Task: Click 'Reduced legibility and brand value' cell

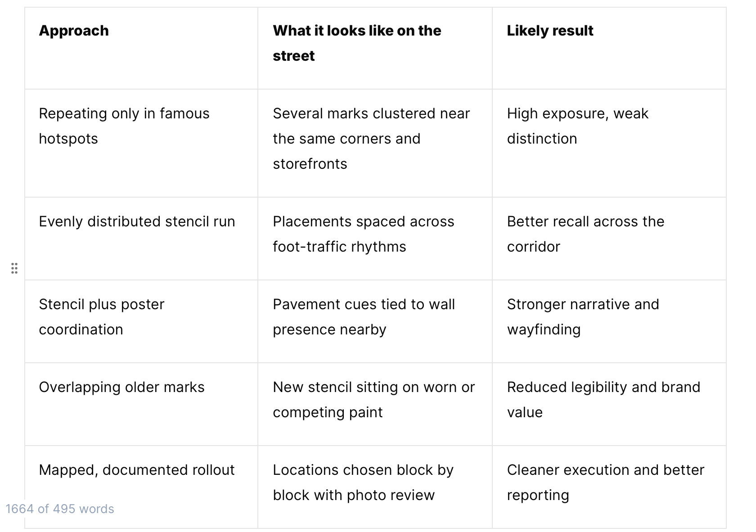Action: click(609, 404)
